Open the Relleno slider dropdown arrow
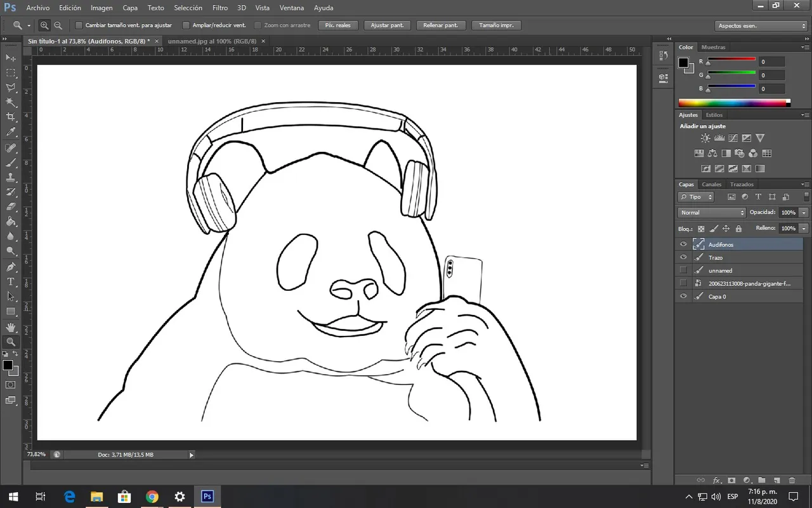This screenshot has width=812, height=508. [804, 228]
